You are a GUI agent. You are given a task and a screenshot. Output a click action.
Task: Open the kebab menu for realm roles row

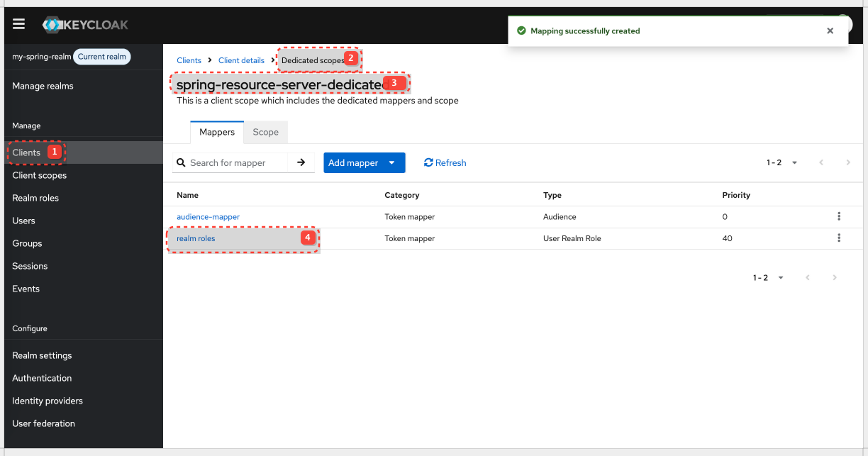point(839,238)
